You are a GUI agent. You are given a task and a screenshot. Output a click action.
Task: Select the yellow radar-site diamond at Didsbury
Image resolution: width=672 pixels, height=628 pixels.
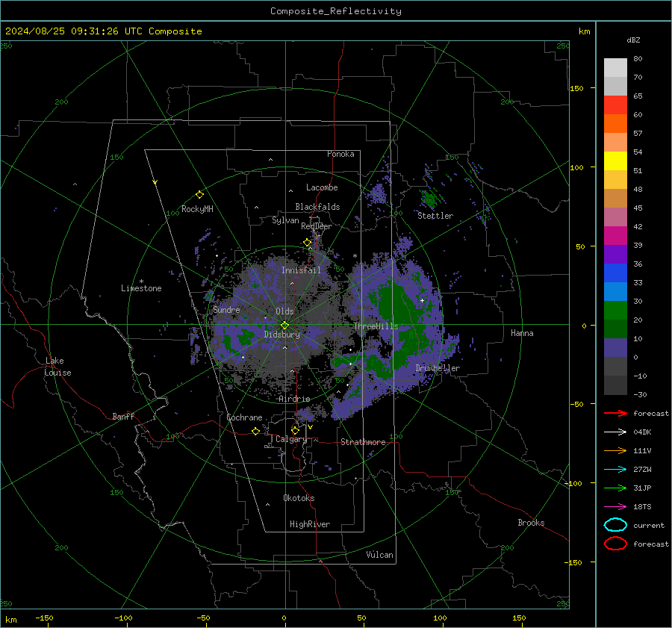284,326
